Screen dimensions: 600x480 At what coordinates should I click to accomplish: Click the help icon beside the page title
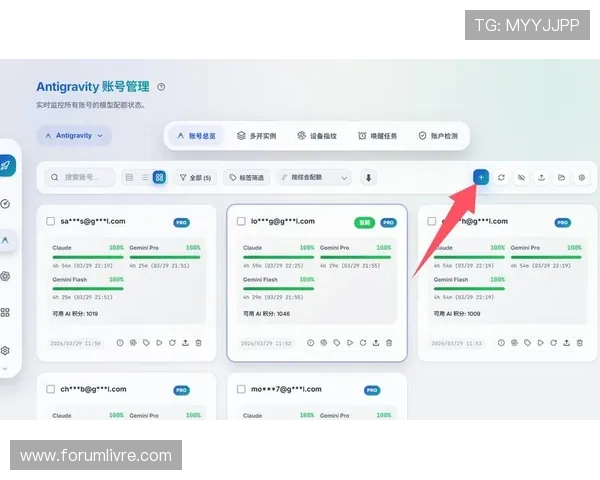click(161, 87)
